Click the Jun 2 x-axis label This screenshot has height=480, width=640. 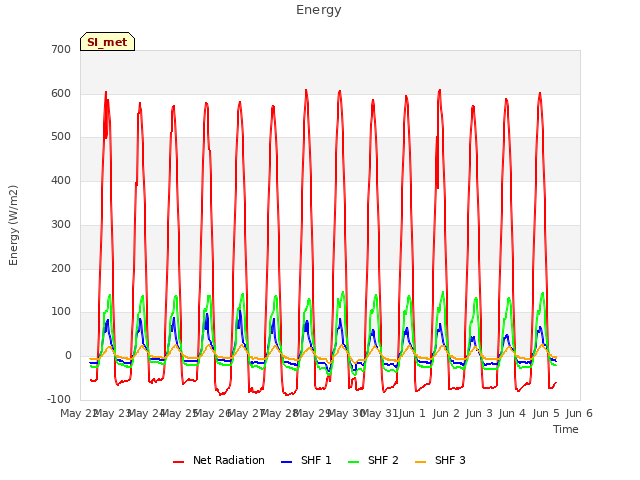point(446,413)
